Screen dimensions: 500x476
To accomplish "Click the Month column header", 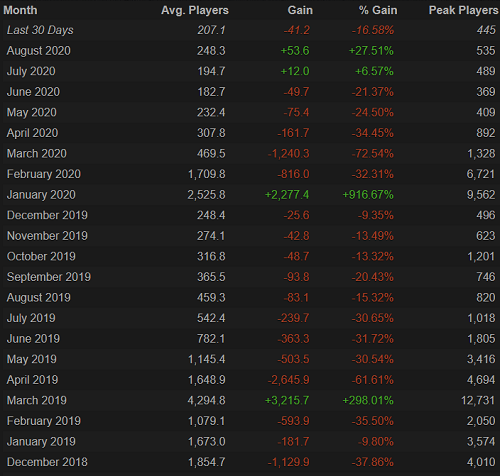I will pyautogui.click(x=20, y=10).
